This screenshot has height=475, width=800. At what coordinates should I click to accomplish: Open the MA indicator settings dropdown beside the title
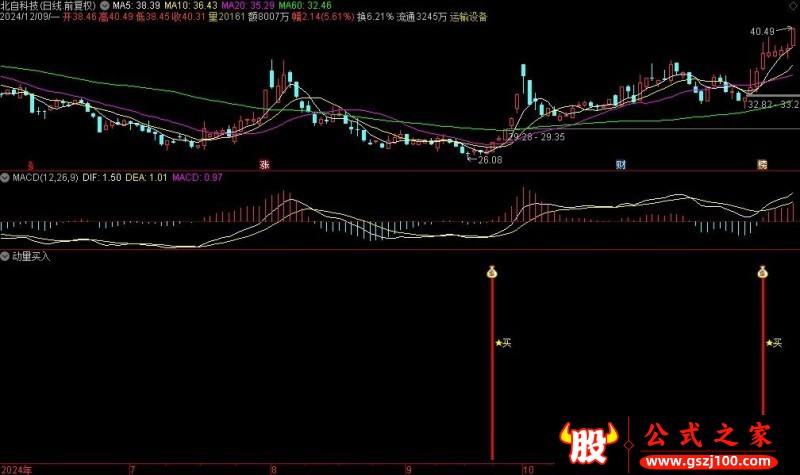pyautogui.click(x=105, y=6)
